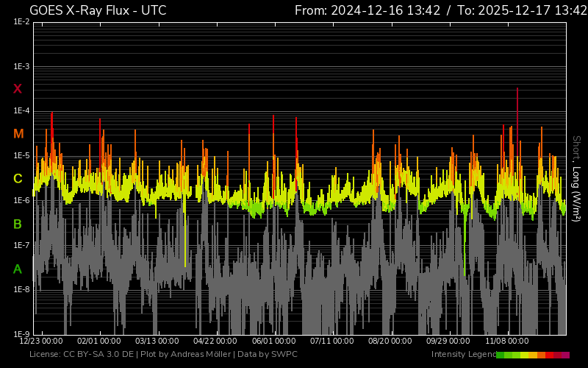588x368 pixels.
Task: Click the green A flare class label
Action: [x=18, y=269]
